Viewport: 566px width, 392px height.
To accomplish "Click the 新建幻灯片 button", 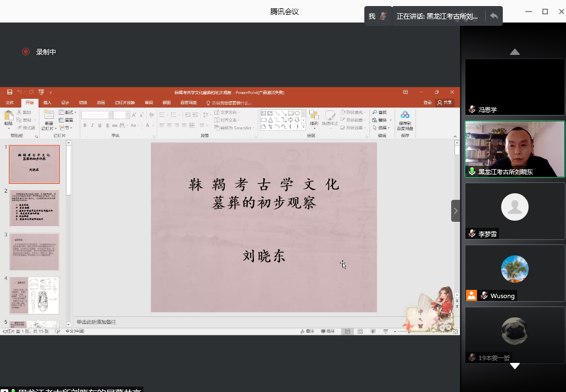I will [x=49, y=119].
